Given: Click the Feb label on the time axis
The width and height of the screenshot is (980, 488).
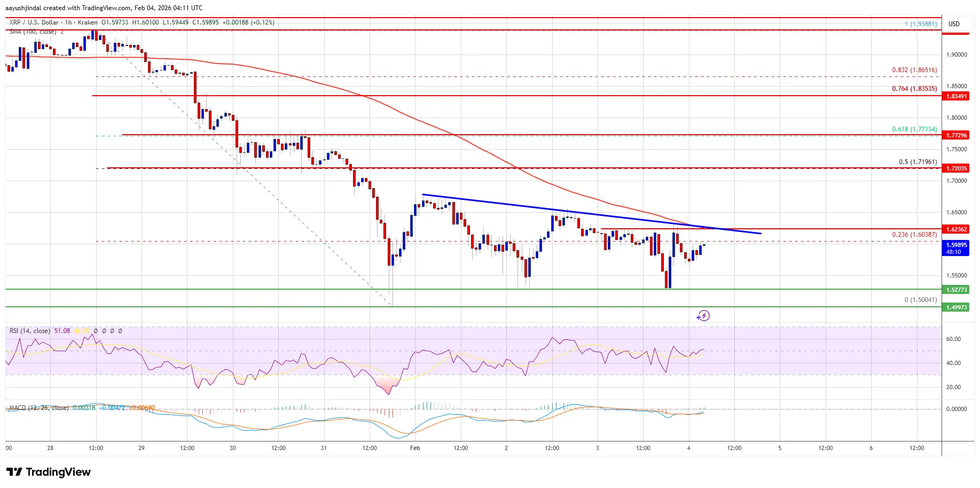Looking at the screenshot, I should (414, 448).
